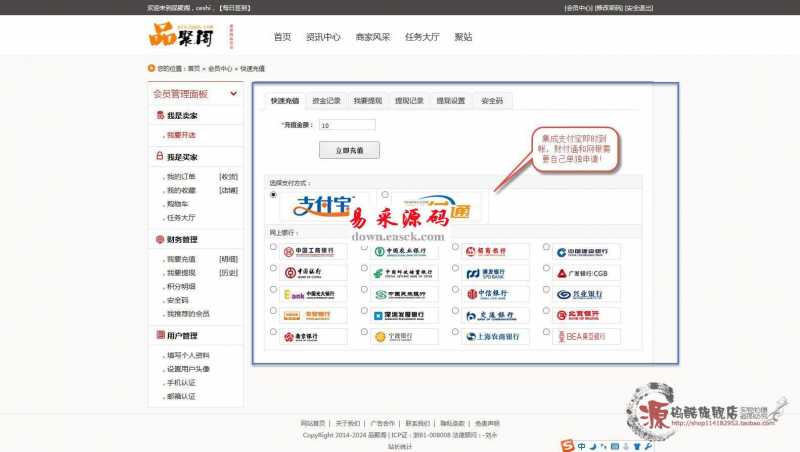
Task: Click the Sogou input method tray icon
Action: point(568,443)
